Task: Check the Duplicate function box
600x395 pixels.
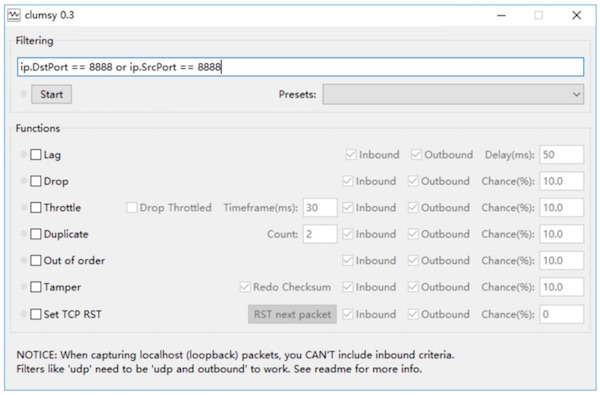Action: pyautogui.click(x=36, y=234)
